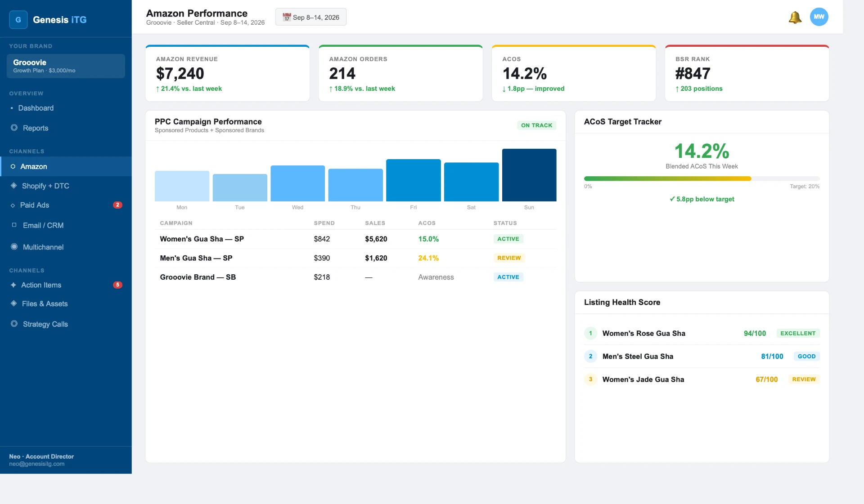The height and width of the screenshot is (504, 864).
Task: Click the Friday bar in PPC chart
Action: point(413,180)
